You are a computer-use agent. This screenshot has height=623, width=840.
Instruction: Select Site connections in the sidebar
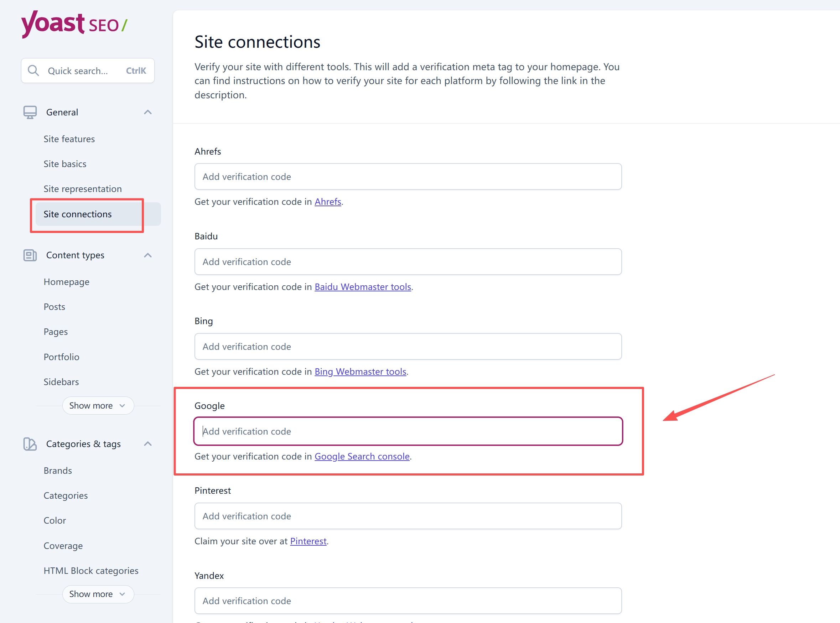tap(78, 214)
